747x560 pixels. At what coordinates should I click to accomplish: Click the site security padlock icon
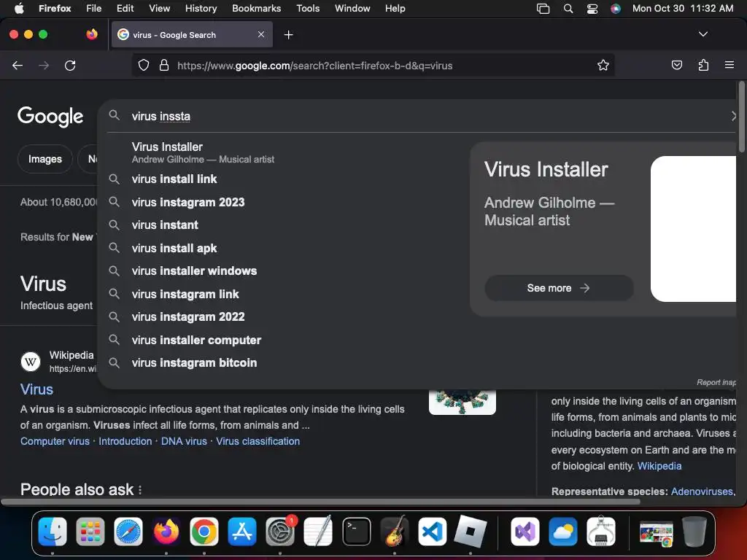pos(164,65)
